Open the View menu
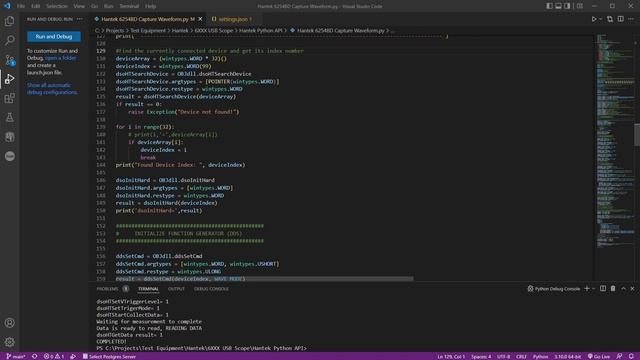This screenshot has width=640, height=360. tap(79, 6)
